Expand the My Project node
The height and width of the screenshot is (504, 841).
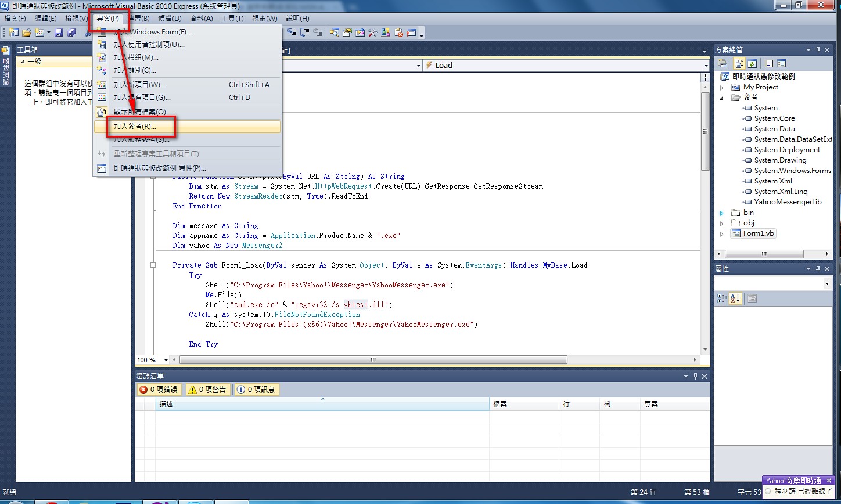pyautogui.click(x=722, y=87)
